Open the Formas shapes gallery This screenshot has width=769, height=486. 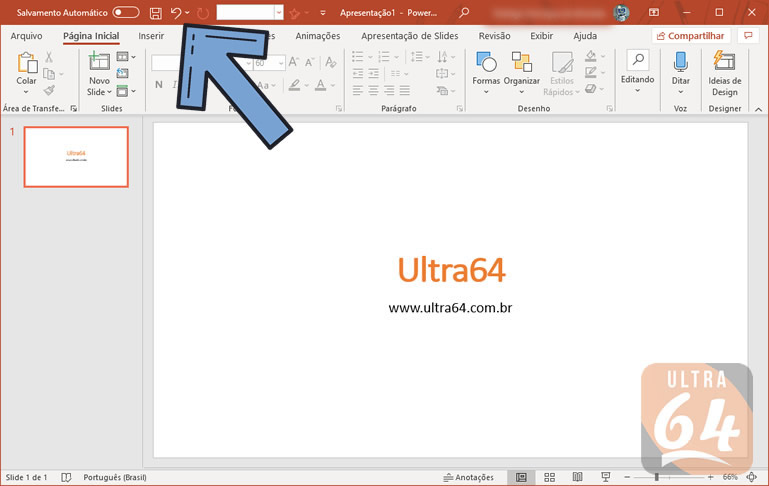[x=486, y=70]
